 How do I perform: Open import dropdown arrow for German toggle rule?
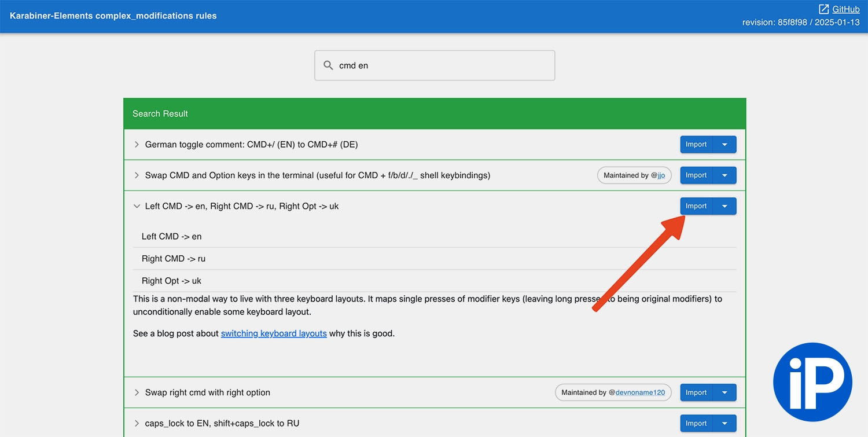click(724, 145)
